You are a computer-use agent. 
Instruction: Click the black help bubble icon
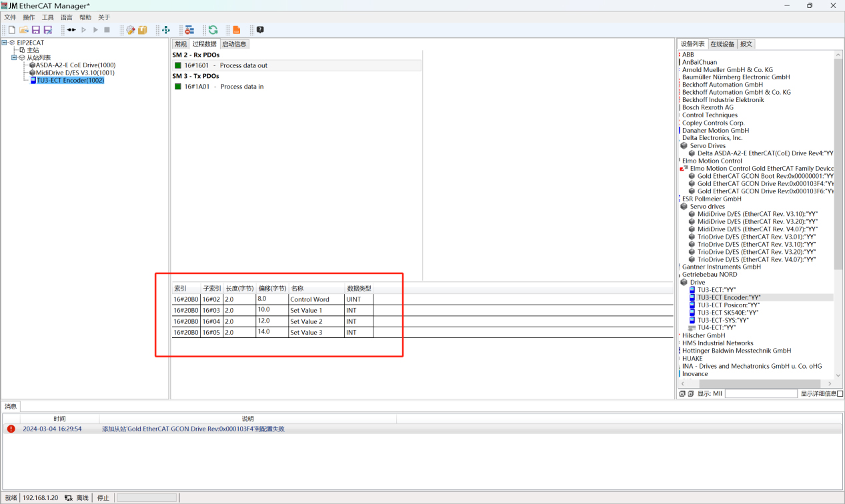click(x=260, y=30)
